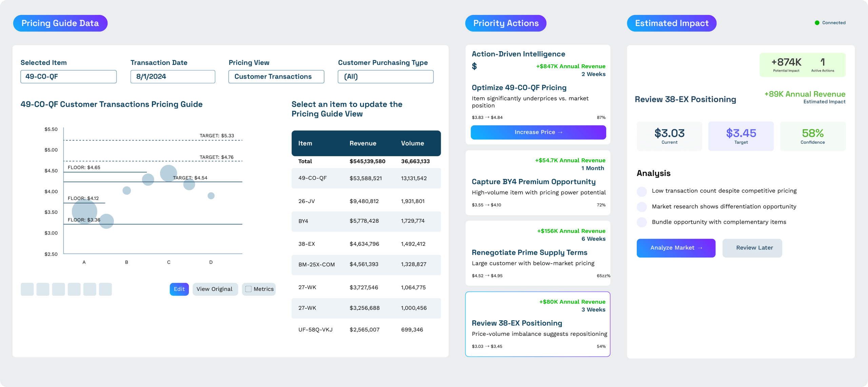The width and height of the screenshot is (868, 387).
Task: Click the green Connected status dot
Action: pyautogui.click(x=817, y=23)
